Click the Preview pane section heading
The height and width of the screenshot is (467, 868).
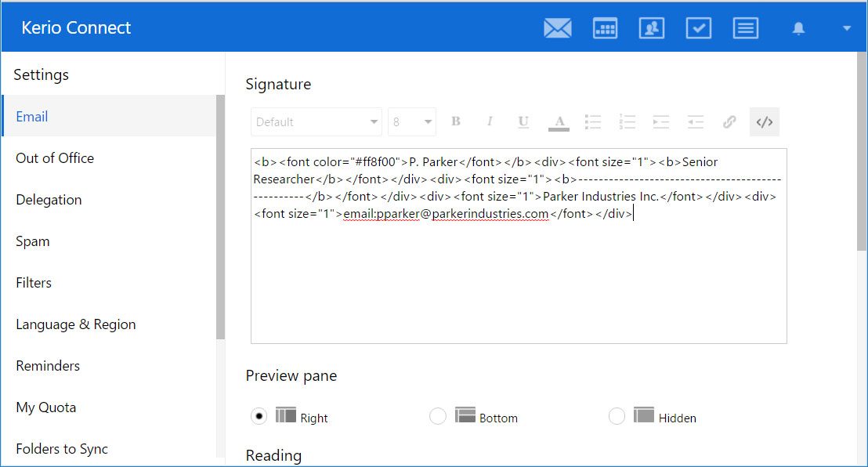(x=291, y=375)
